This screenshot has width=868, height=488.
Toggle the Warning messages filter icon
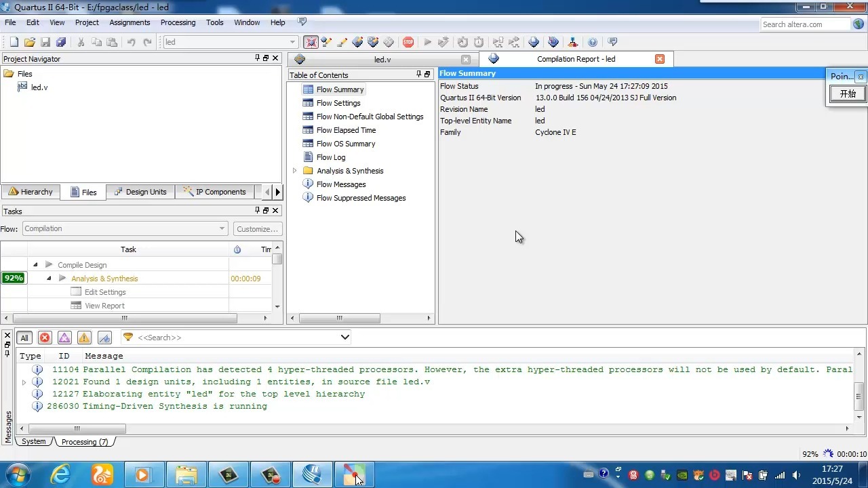pyautogui.click(x=84, y=338)
